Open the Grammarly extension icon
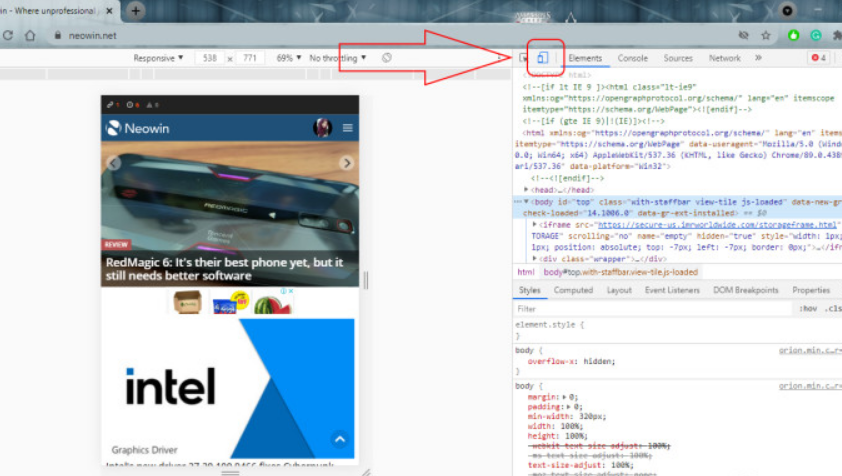 click(816, 35)
